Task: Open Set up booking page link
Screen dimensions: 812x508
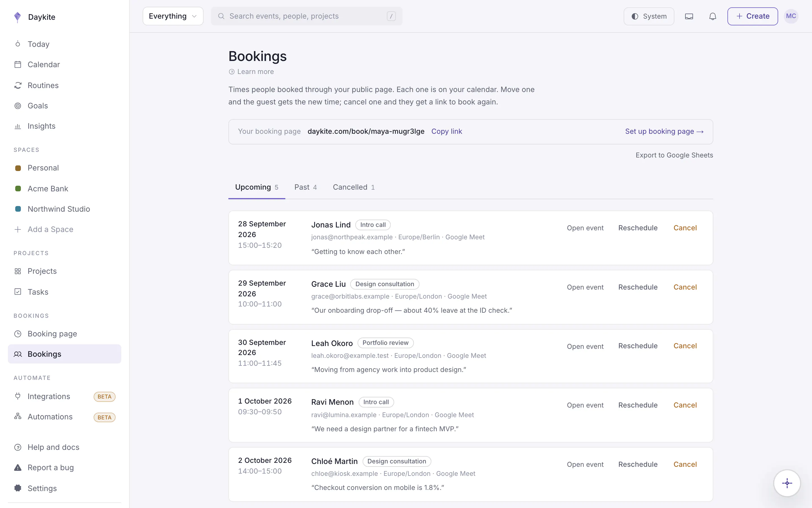Action: coord(664,131)
